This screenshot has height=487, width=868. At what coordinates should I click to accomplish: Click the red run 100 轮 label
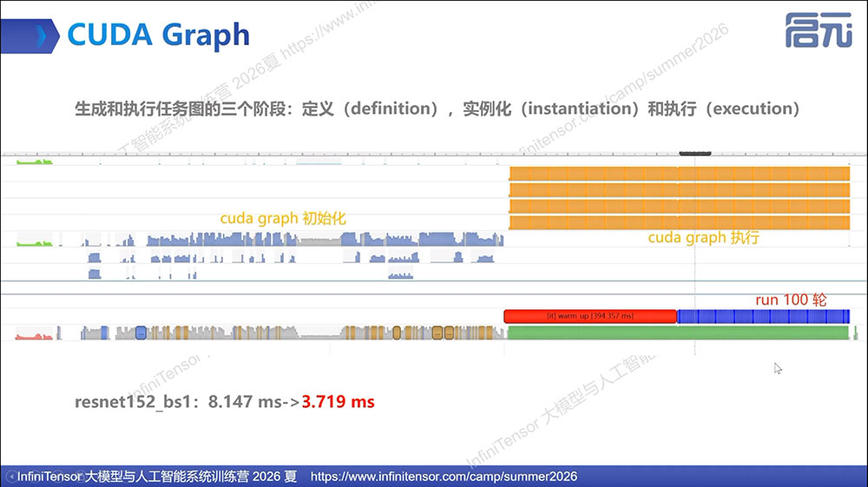click(x=791, y=300)
